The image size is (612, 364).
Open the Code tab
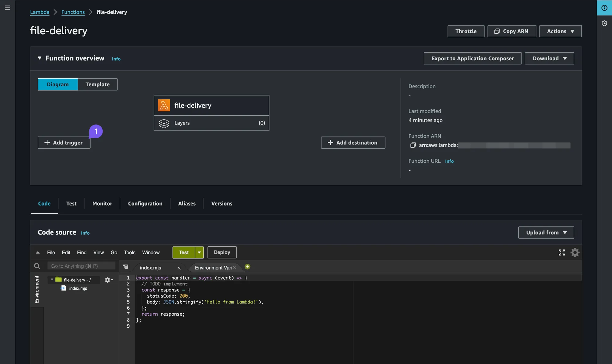tap(44, 204)
